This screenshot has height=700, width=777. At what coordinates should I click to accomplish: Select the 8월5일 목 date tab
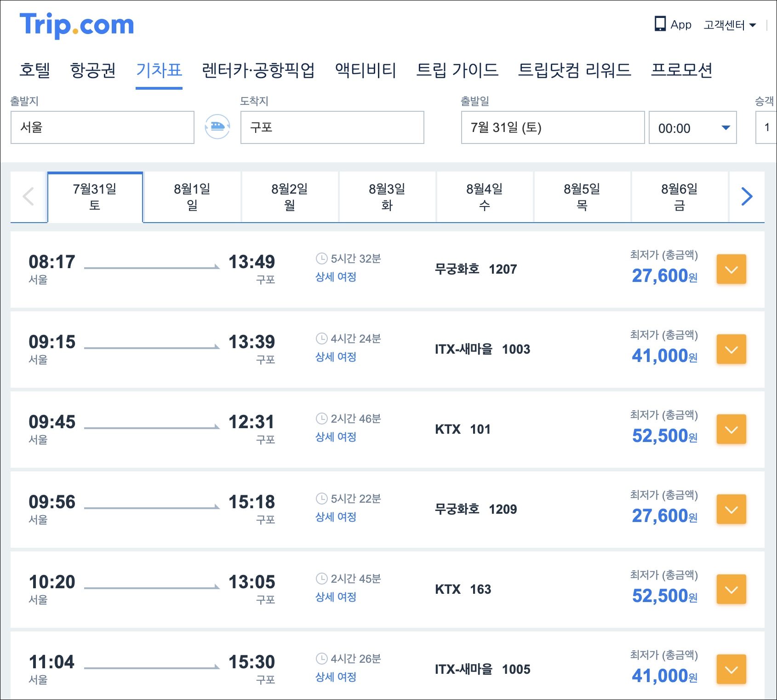[x=582, y=197]
